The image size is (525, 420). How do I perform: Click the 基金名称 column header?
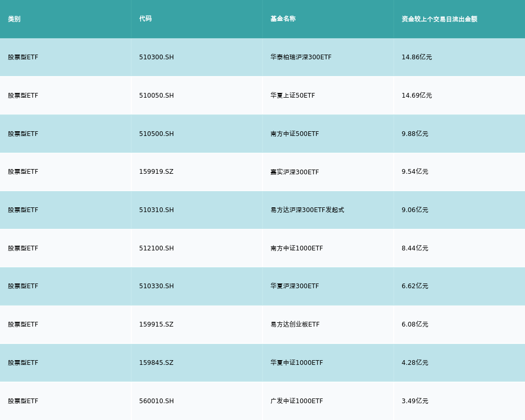pyautogui.click(x=283, y=19)
